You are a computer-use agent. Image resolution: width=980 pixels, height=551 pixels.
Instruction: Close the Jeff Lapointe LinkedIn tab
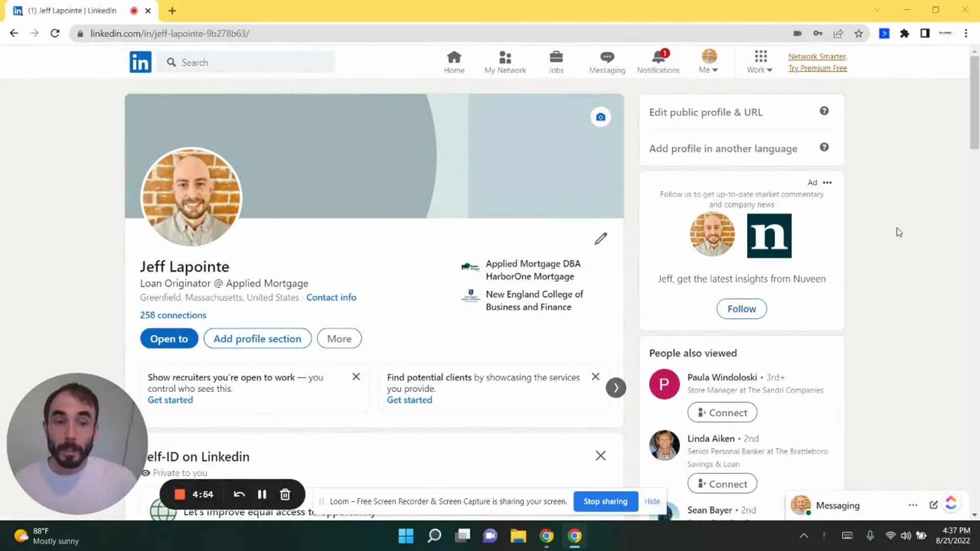click(148, 11)
